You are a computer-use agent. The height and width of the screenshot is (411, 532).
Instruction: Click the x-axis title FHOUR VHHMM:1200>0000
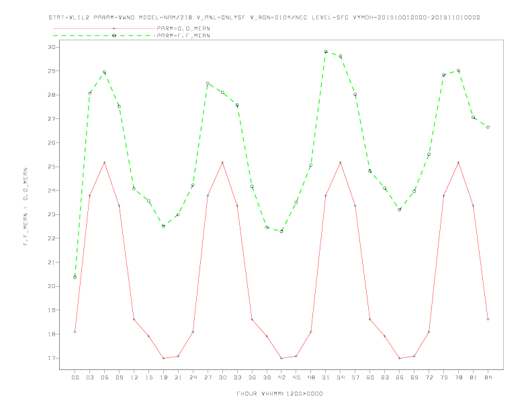coord(279,394)
